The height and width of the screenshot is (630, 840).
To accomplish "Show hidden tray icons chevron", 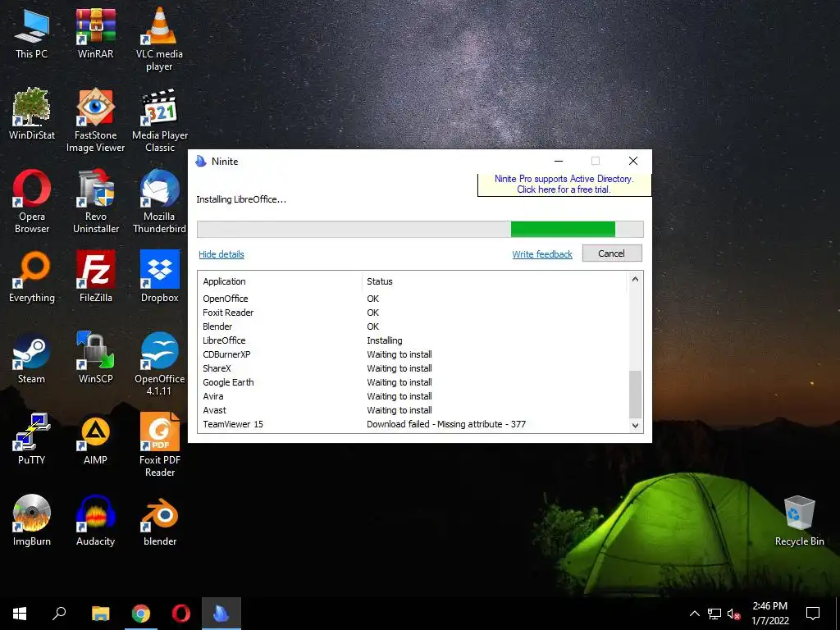I will 694,614.
